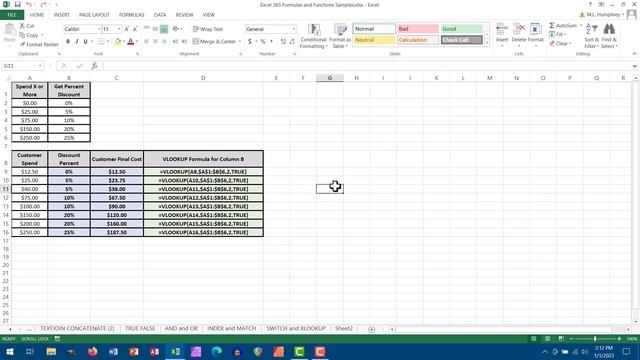Open Word from the taskbar
The image size is (640, 360).
pyautogui.click(x=113, y=351)
